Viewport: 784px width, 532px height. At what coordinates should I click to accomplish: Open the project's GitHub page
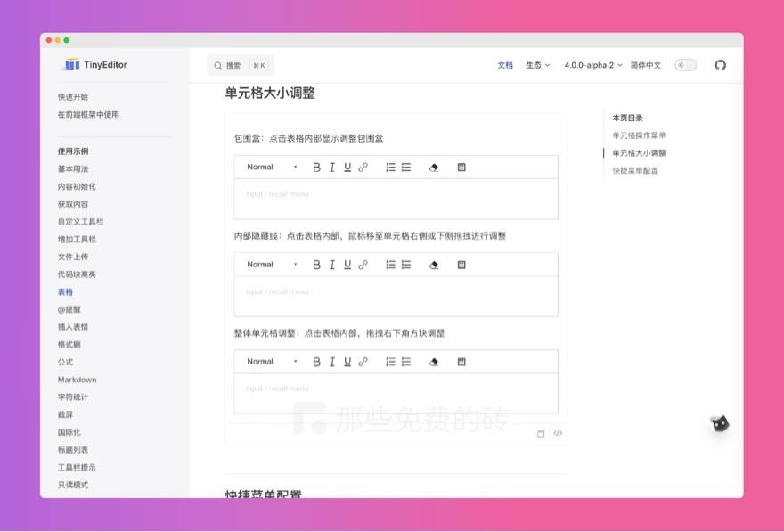coord(721,64)
